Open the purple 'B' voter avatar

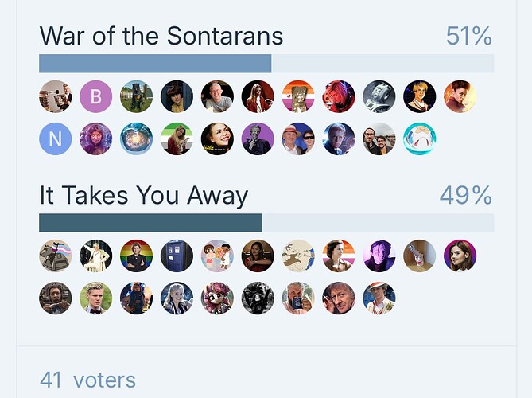pyautogui.click(x=95, y=96)
